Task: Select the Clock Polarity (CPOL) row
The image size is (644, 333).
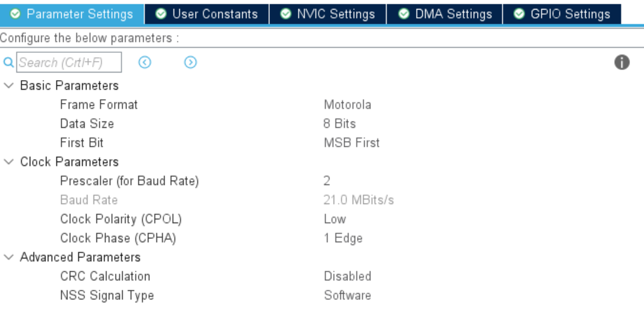Action: click(x=322, y=219)
